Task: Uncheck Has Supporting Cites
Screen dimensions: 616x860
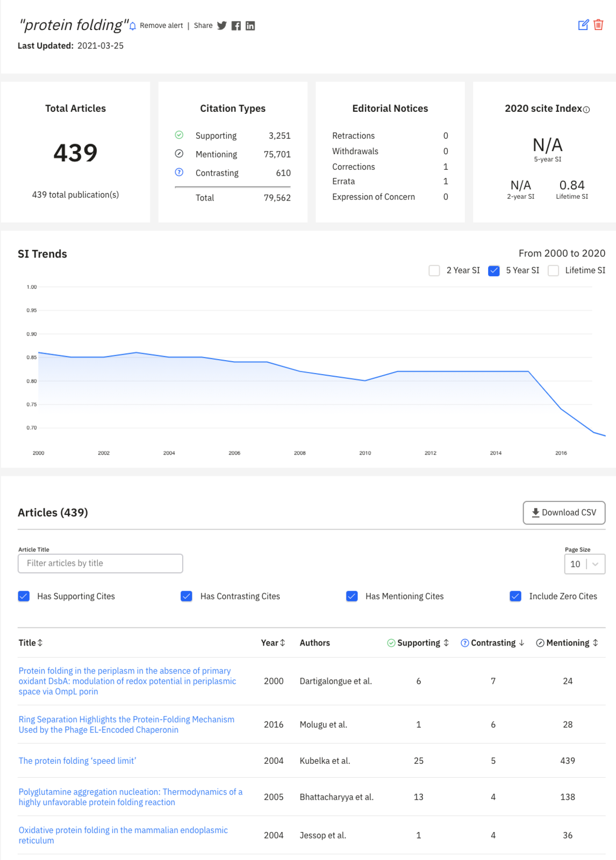Action: pos(24,596)
